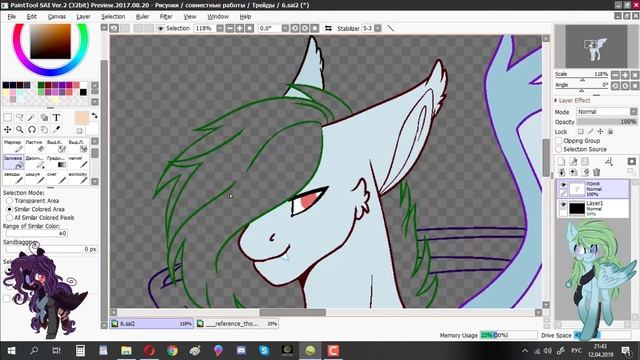
Task: Choose the Заливка bucket tool
Action: [13, 162]
